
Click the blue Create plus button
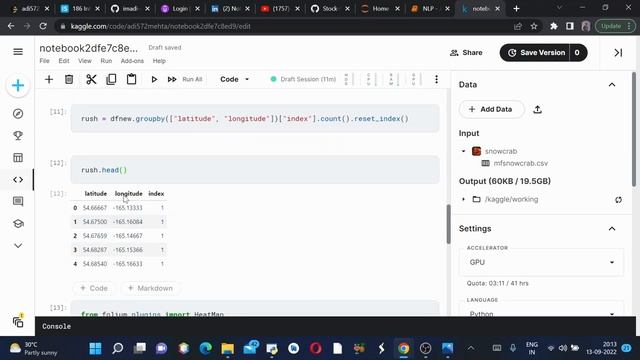tap(18, 85)
